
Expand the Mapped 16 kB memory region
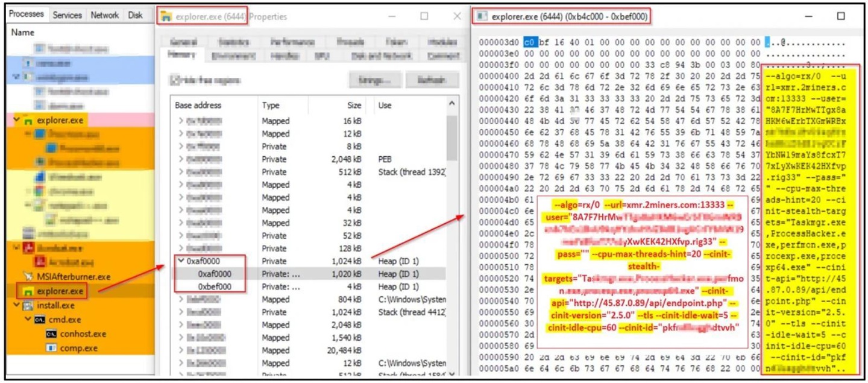[180, 121]
